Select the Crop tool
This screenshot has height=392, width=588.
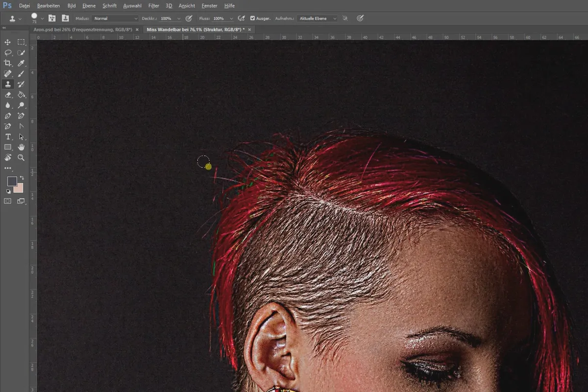pos(8,63)
